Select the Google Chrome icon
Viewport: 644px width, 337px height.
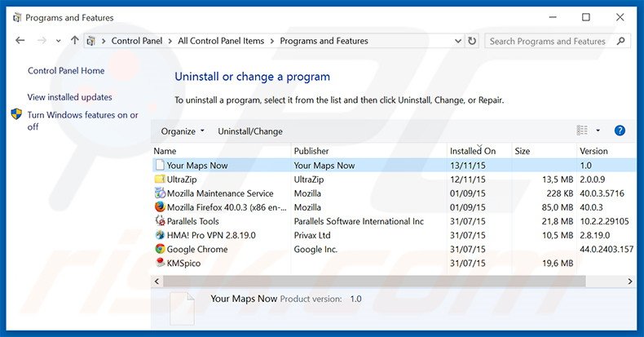tap(160, 249)
